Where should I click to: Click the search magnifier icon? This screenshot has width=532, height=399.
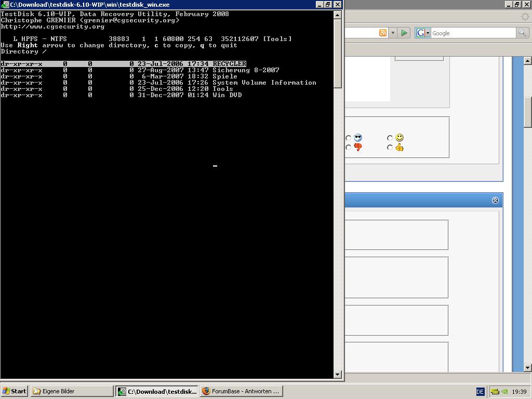tap(522, 33)
